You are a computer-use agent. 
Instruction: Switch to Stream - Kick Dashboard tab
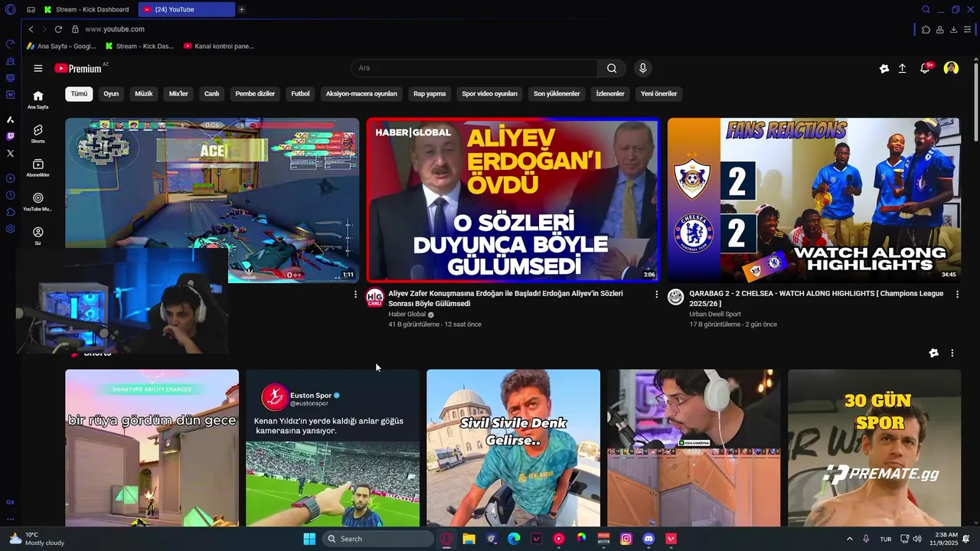pos(86,9)
